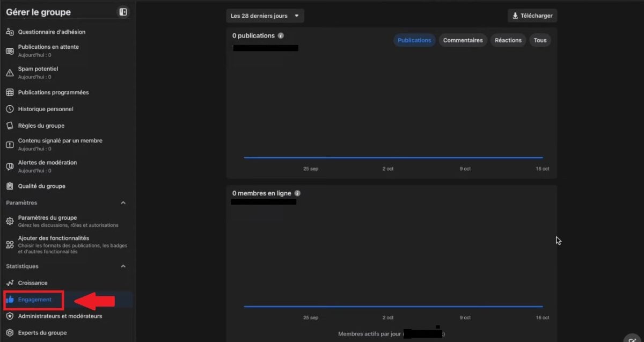Select the Publications tab

(414, 40)
